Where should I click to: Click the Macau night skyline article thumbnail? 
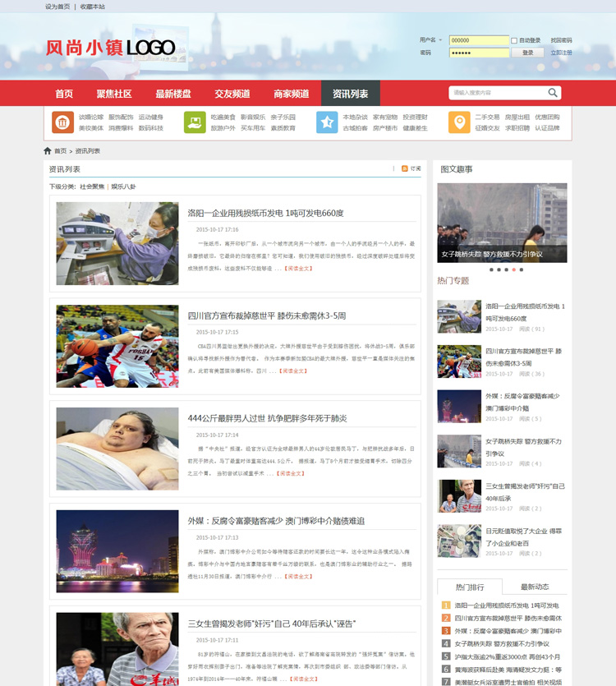point(117,551)
